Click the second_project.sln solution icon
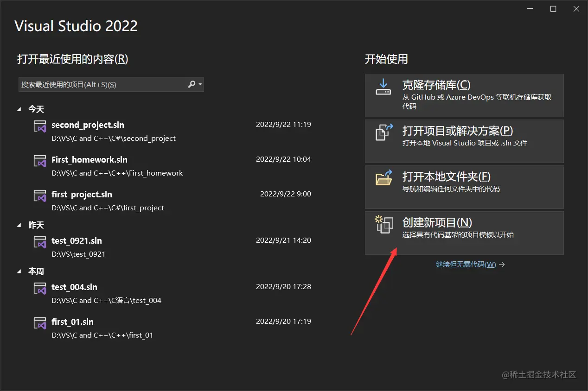Viewport: 588px width, 391px height. (40, 126)
